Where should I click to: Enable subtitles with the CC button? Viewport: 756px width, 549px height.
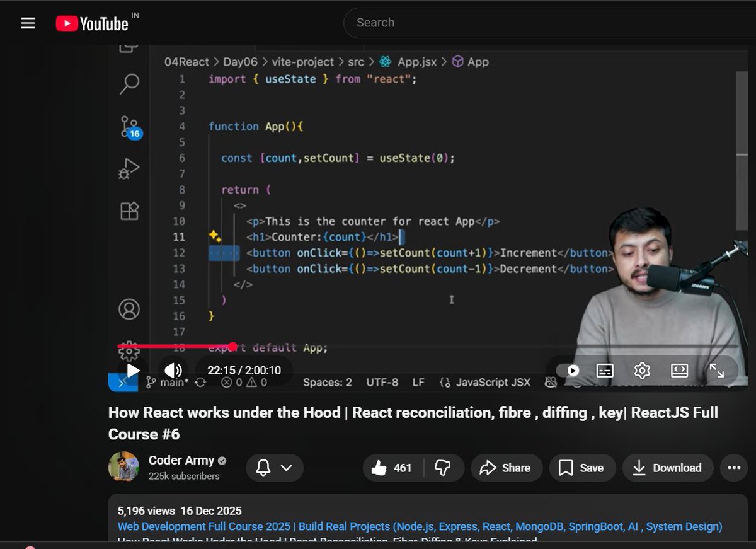(x=606, y=371)
